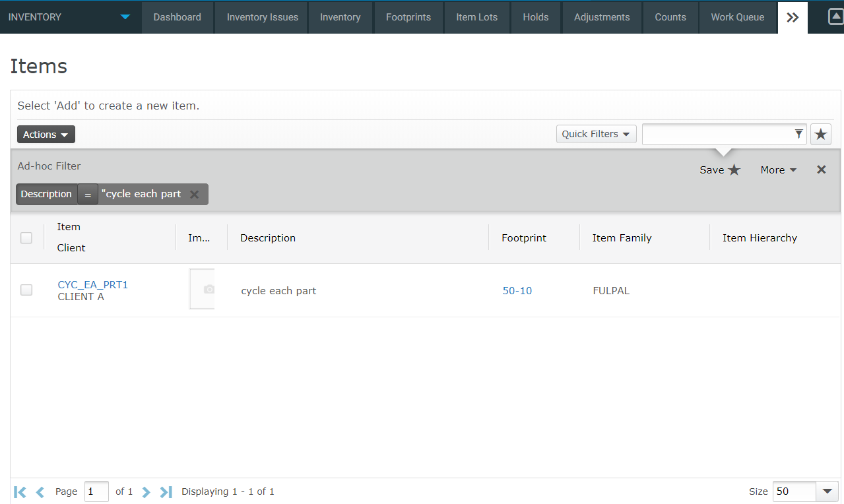
Task: Save the Ad-hoc Filter using the star icon
Action: pos(734,170)
